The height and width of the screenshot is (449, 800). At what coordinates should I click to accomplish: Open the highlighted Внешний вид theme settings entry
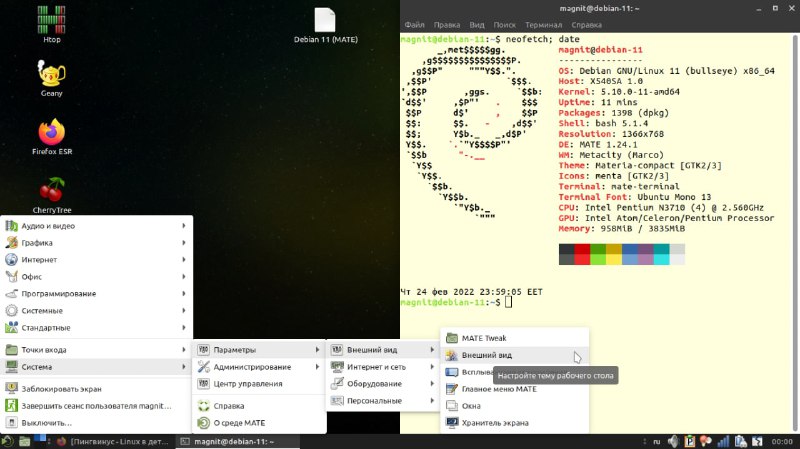pos(514,355)
